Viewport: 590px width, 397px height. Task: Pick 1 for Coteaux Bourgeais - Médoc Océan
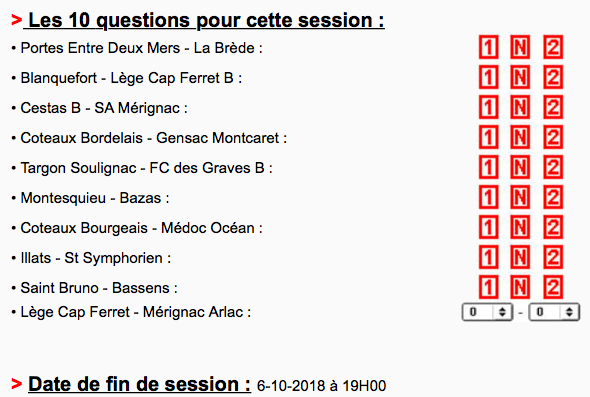pos(488,227)
